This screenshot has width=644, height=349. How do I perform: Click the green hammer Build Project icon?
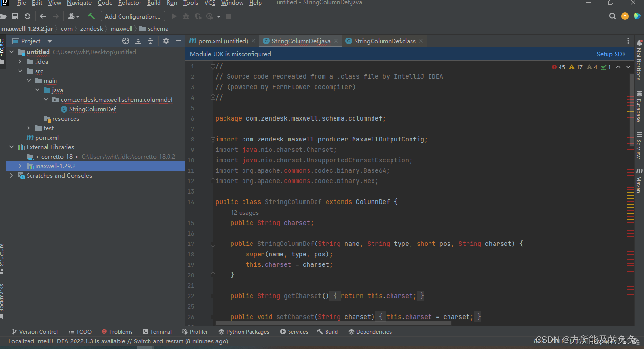(91, 16)
